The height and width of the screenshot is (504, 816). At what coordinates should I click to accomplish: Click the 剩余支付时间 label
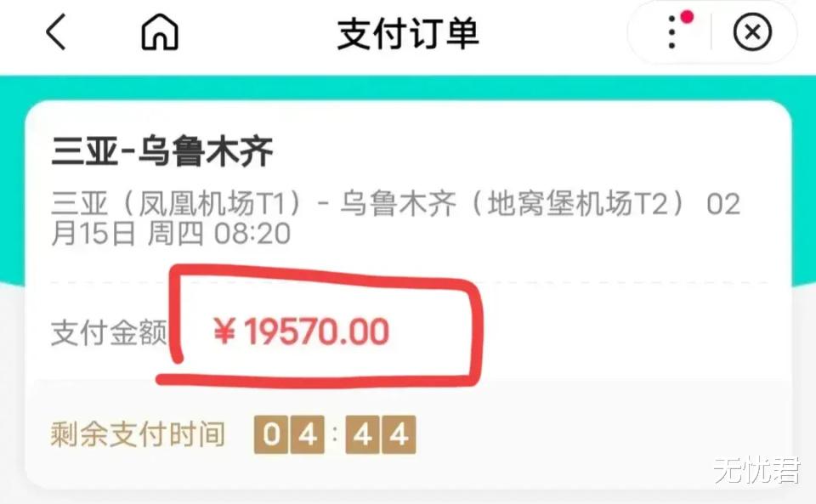pos(138,434)
